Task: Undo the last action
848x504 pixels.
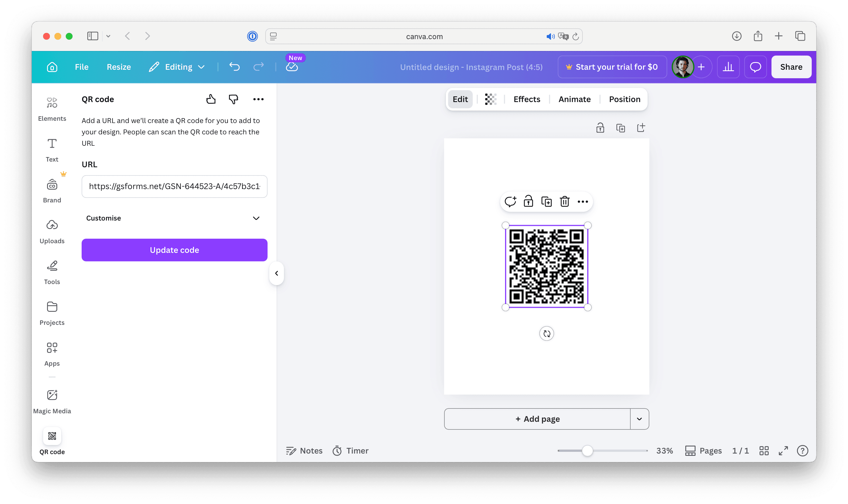Action: pos(234,67)
